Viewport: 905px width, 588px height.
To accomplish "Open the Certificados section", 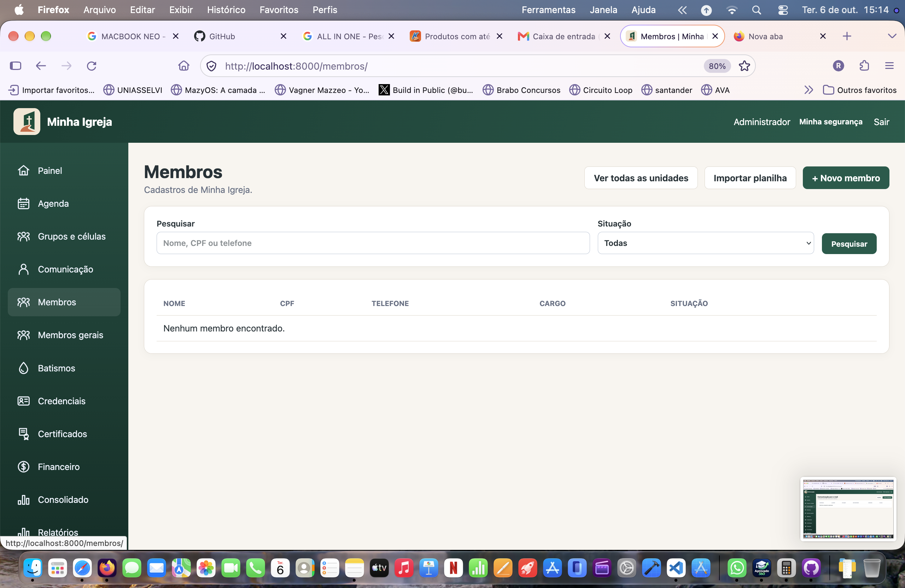I will [64, 434].
